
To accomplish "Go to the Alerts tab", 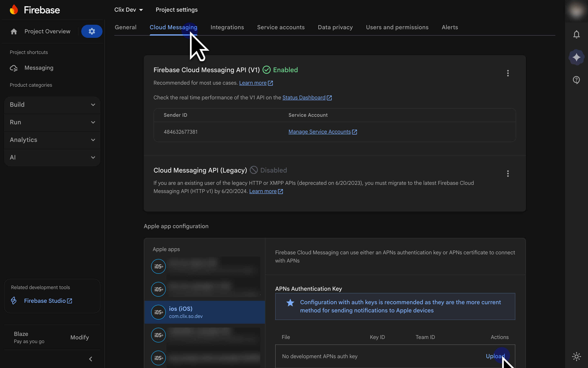I will coord(450,27).
